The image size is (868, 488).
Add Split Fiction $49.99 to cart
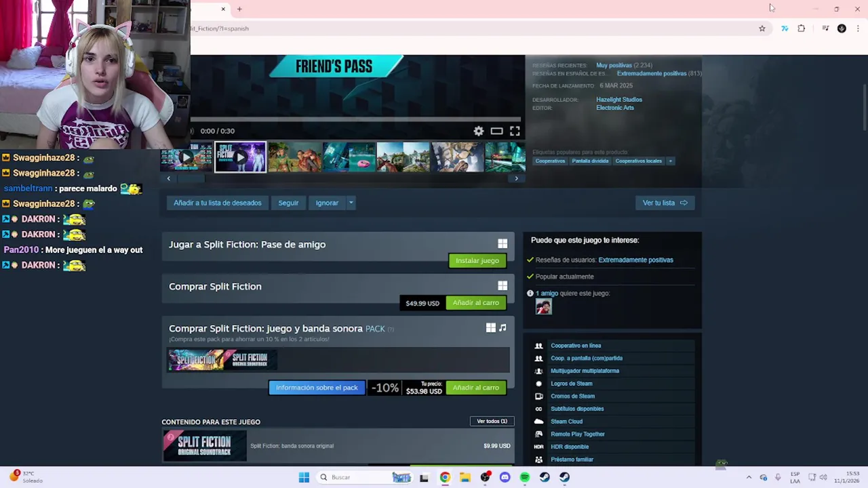(x=476, y=303)
